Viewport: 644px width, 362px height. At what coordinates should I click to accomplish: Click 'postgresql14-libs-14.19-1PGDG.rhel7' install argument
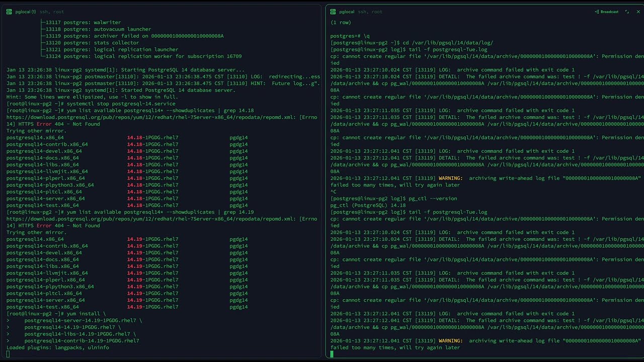[77, 334]
